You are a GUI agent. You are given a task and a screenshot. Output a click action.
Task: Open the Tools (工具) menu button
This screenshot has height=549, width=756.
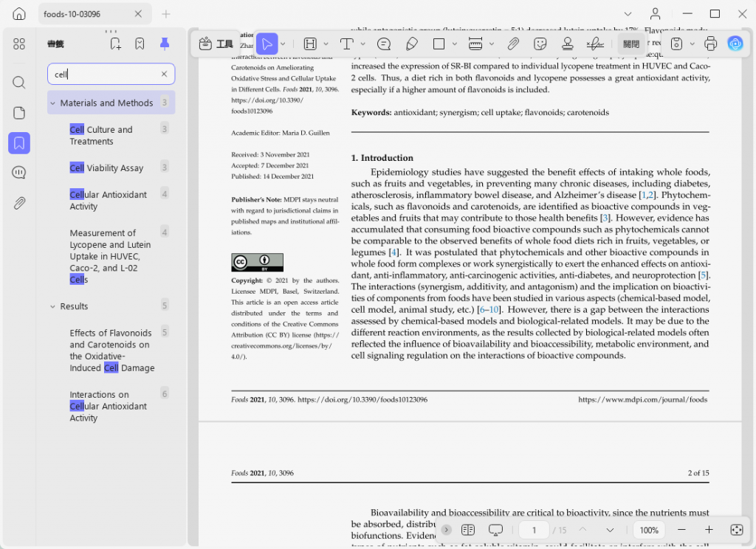[x=216, y=44]
